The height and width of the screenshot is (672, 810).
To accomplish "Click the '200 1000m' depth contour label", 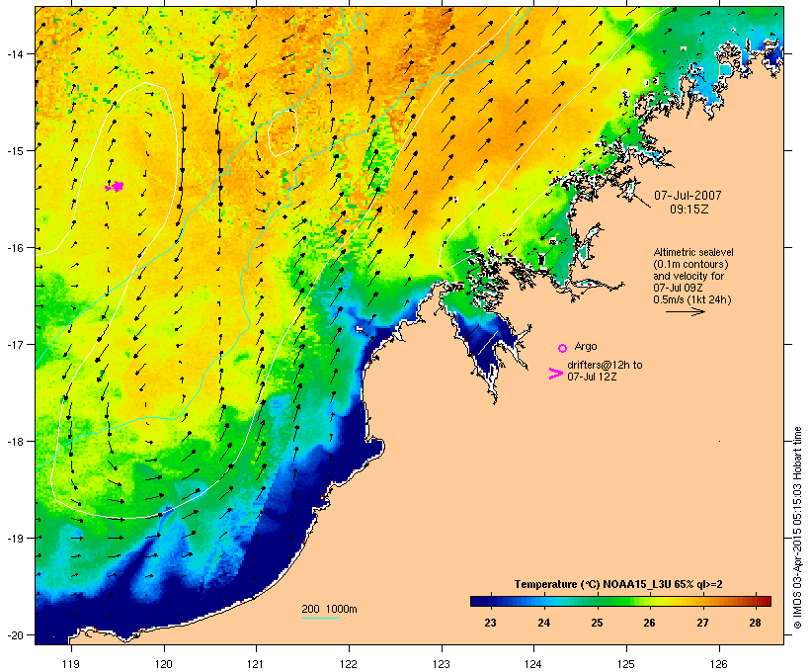I will 329,609.
